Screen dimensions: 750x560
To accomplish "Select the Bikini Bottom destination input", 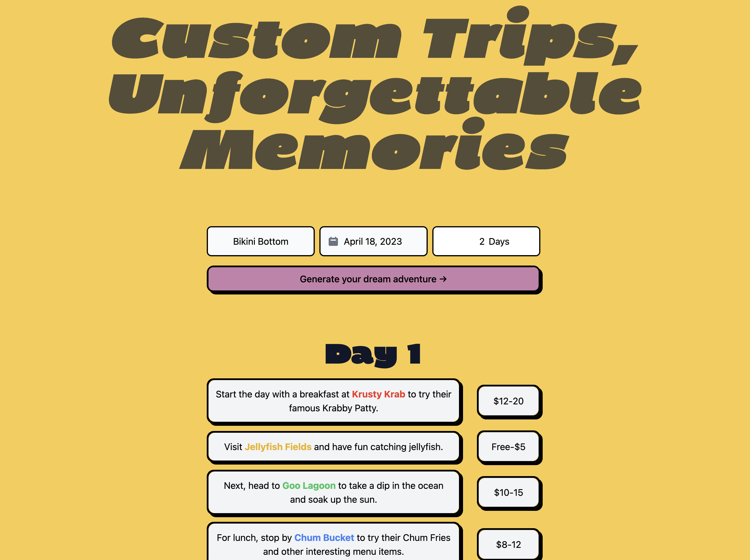I will (x=261, y=241).
